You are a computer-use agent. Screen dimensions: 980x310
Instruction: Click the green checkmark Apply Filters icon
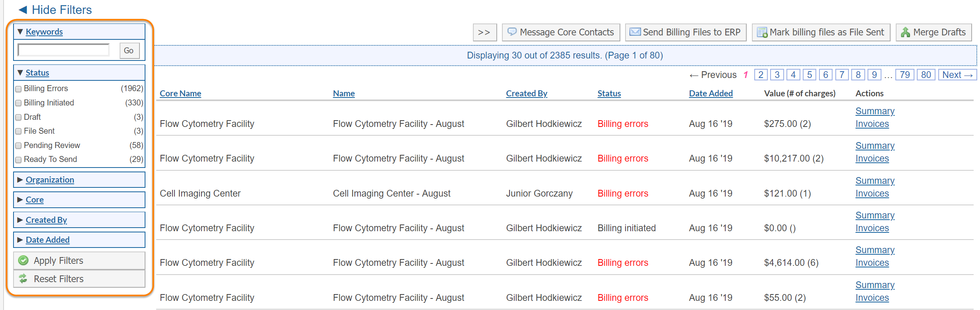click(23, 260)
